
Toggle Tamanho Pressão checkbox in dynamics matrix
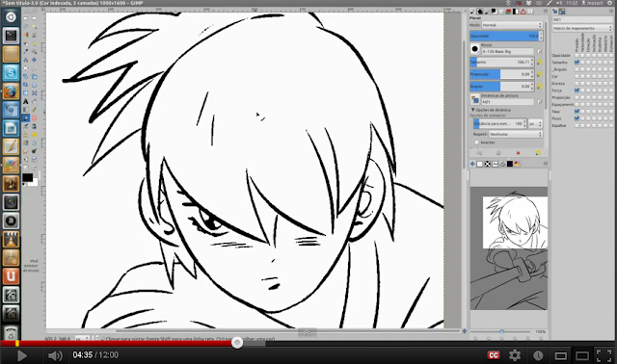[x=577, y=62]
